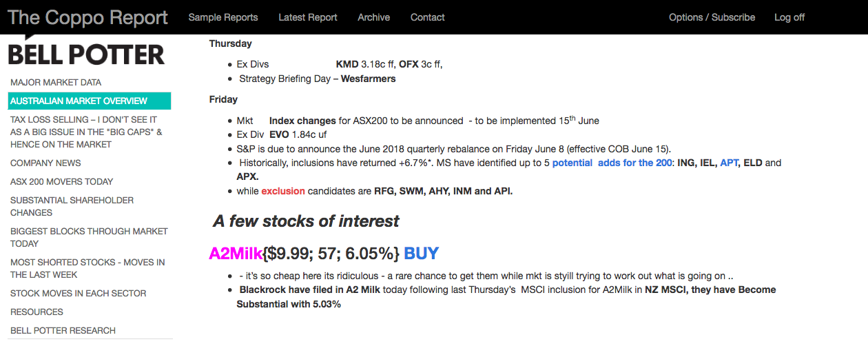Go to Latest Report
This screenshot has width=868, height=344.
pos(308,17)
